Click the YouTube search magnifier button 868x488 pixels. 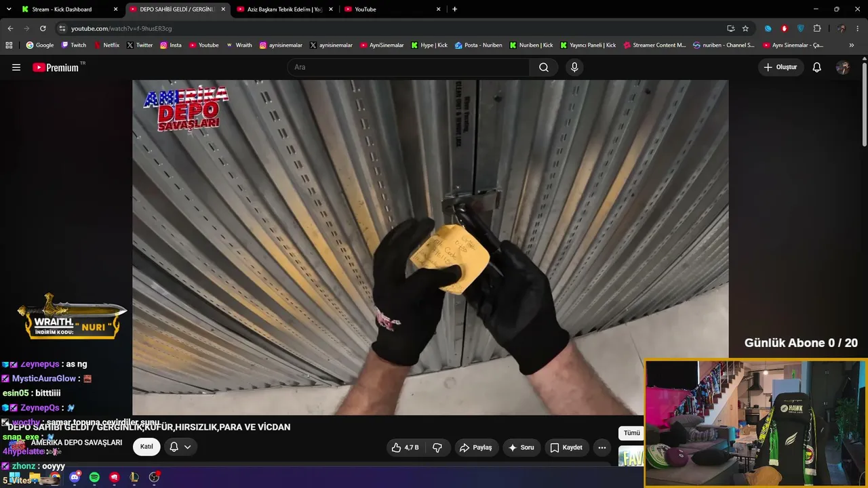(x=544, y=67)
